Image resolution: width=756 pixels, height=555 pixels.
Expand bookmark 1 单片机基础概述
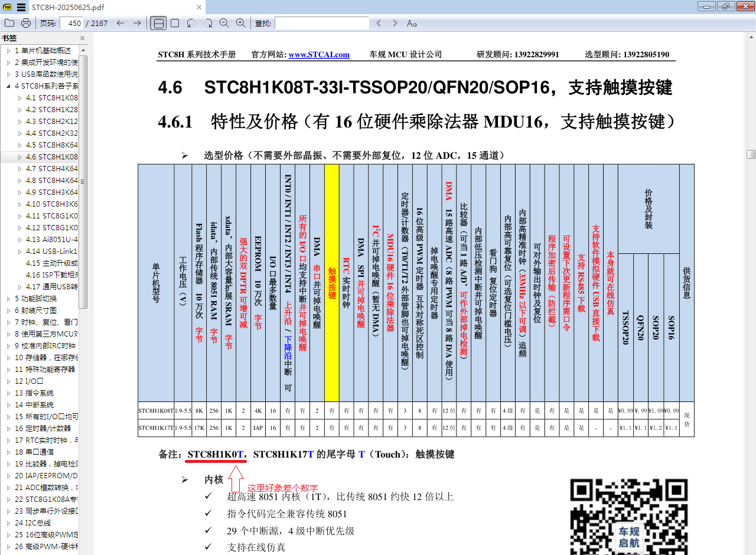[8, 51]
